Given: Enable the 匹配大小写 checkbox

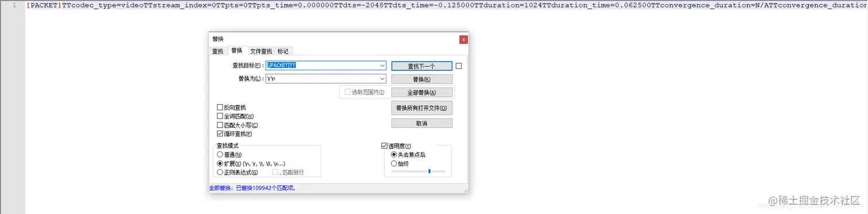Looking at the screenshot, I should click(220, 125).
